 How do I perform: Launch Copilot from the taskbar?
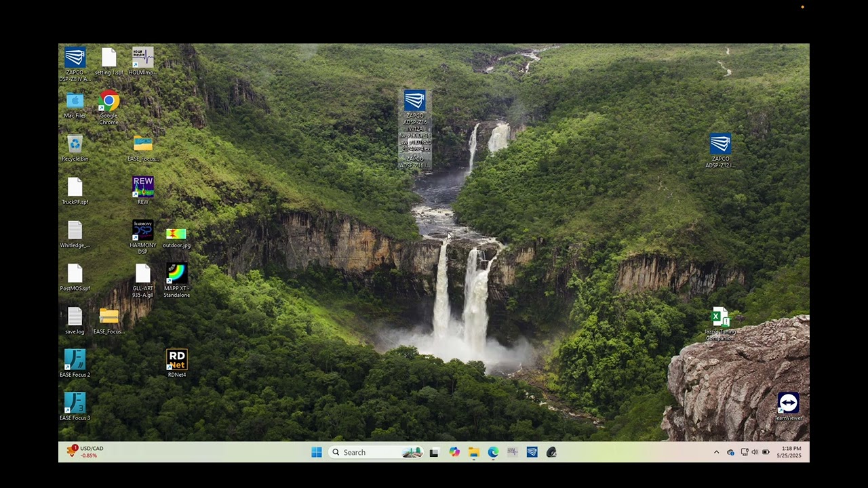(x=454, y=452)
